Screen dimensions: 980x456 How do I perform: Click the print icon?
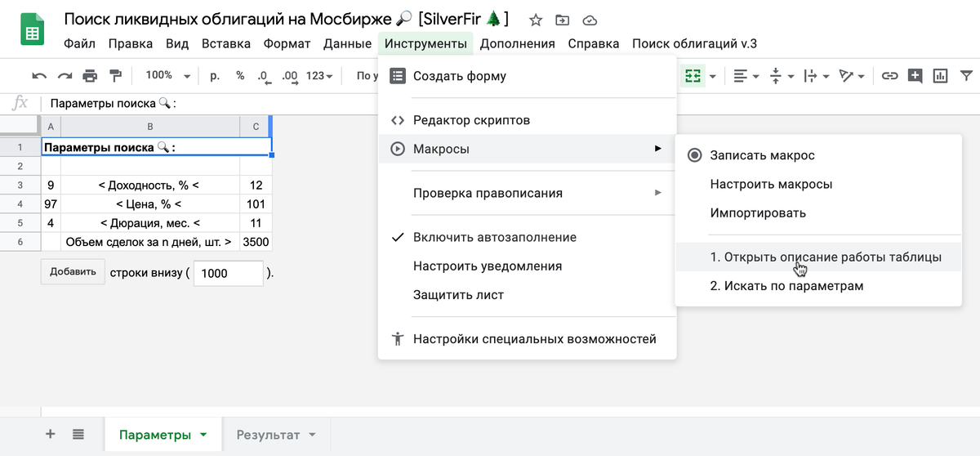click(90, 76)
